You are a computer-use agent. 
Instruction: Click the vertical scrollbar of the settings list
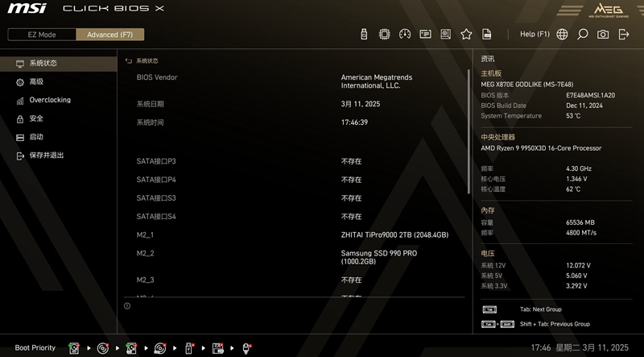(x=467, y=129)
